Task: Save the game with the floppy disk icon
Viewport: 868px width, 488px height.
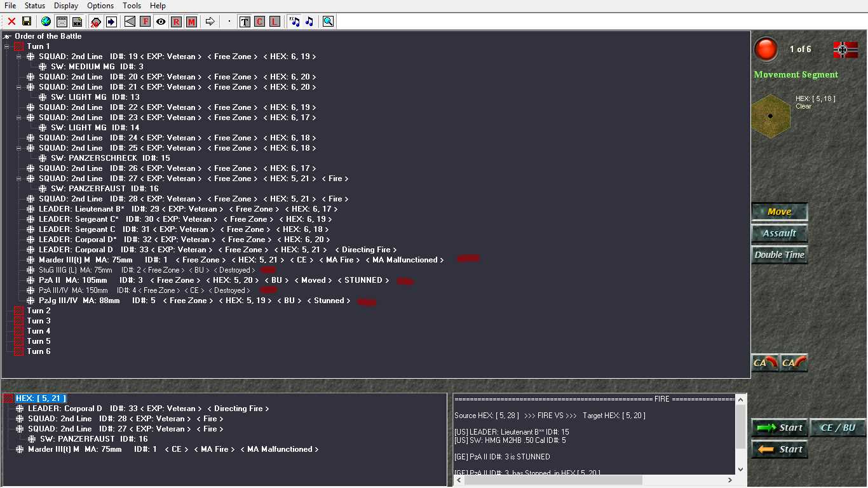Action: coord(27,22)
